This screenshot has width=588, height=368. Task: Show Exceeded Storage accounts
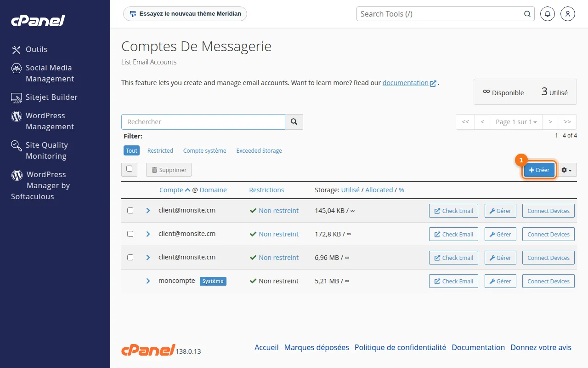(259, 150)
